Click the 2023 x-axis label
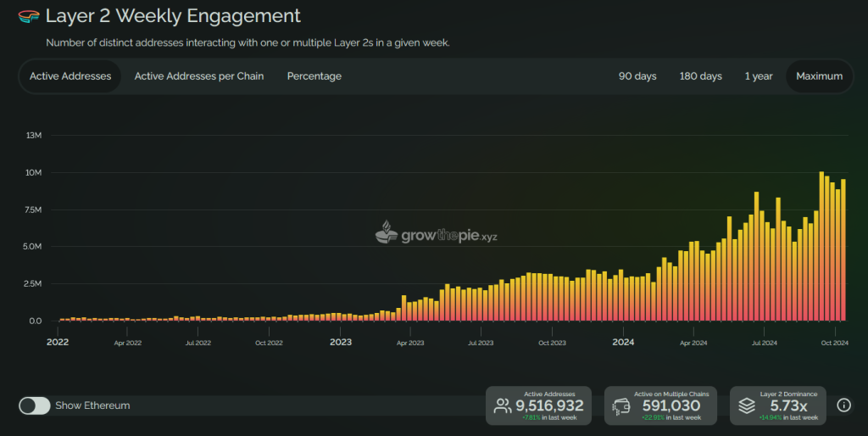 coord(341,343)
